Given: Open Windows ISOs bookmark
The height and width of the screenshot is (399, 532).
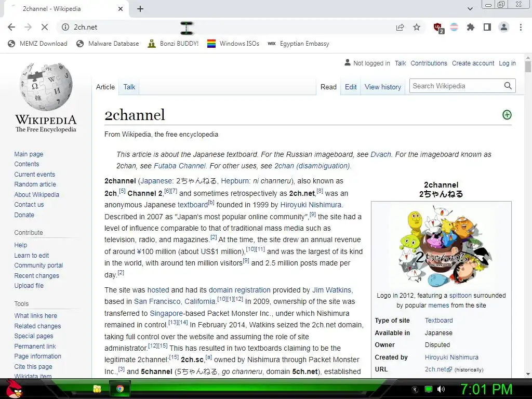Looking at the screenshot, I should click(233, 44).
